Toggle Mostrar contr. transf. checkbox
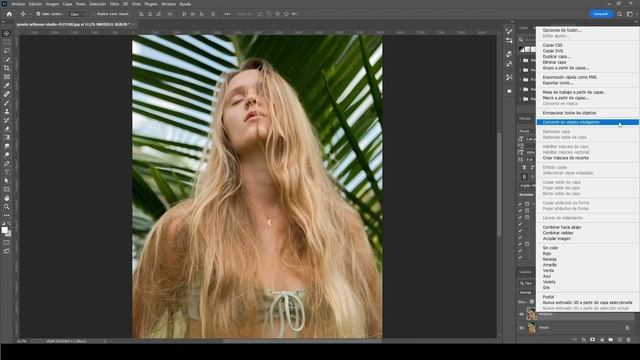Screen dimensions: 640x360 pos(93,14)
